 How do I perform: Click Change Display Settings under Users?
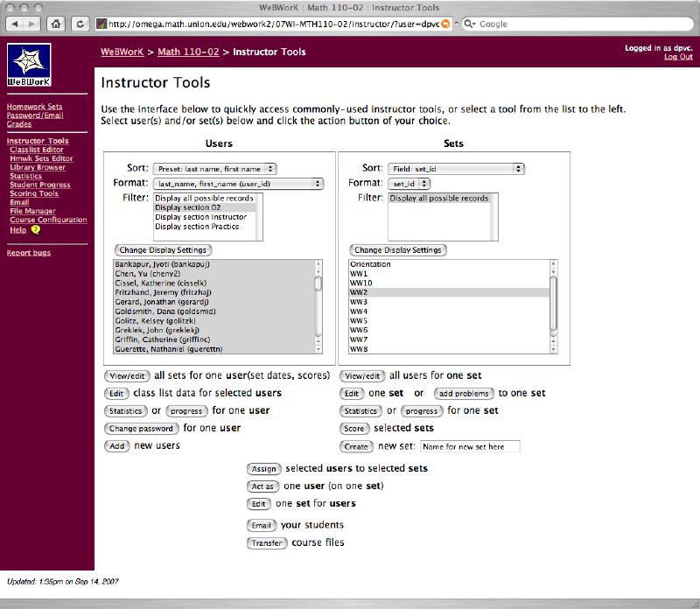(x=163, y=250)
